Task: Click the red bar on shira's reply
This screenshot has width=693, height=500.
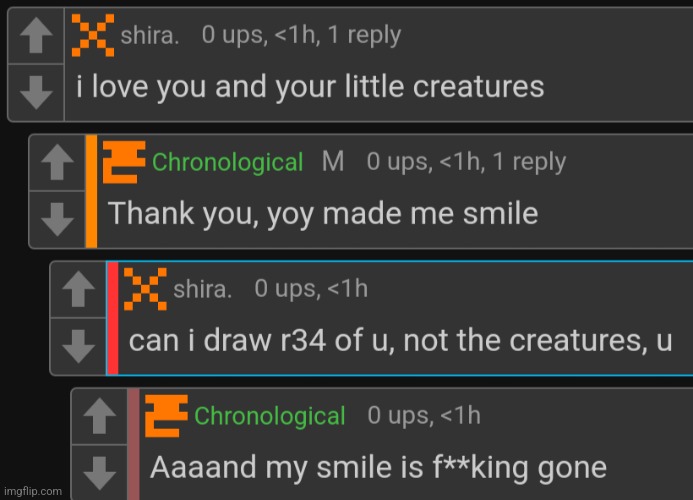Action: tap(112, 318)
